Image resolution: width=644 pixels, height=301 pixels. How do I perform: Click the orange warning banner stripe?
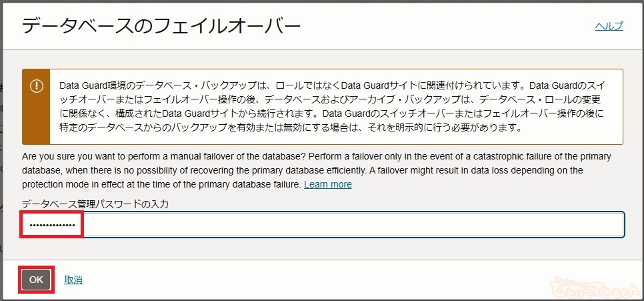[36, 107]
